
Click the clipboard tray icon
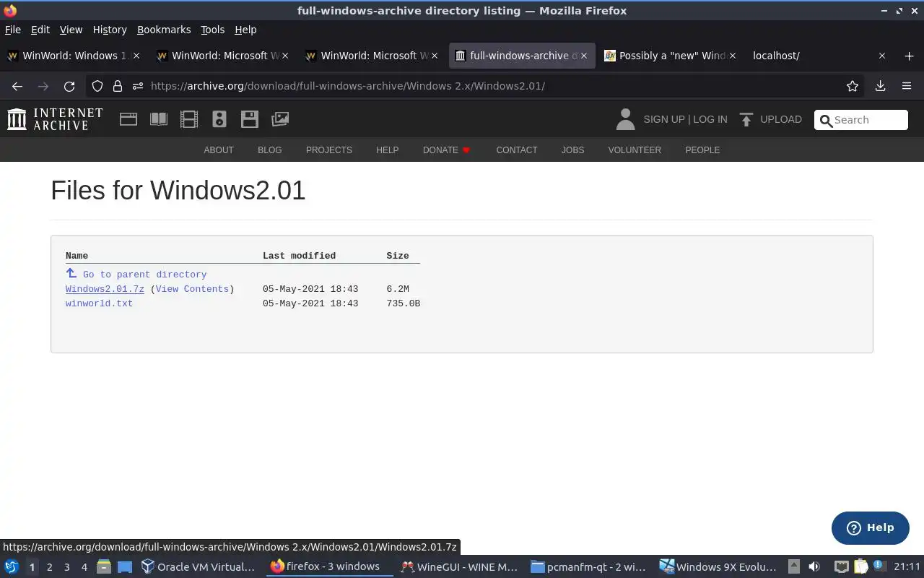(x=860, y=567)
